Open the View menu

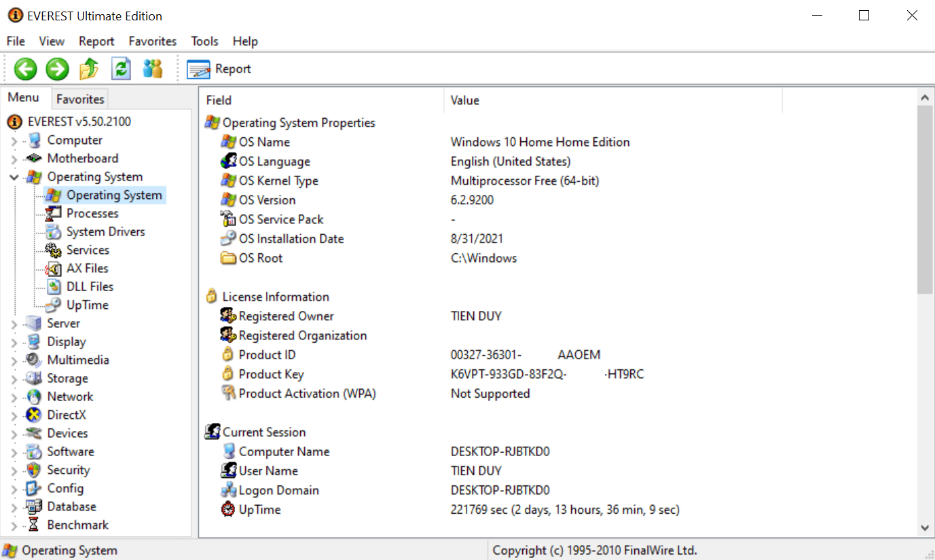52,41
